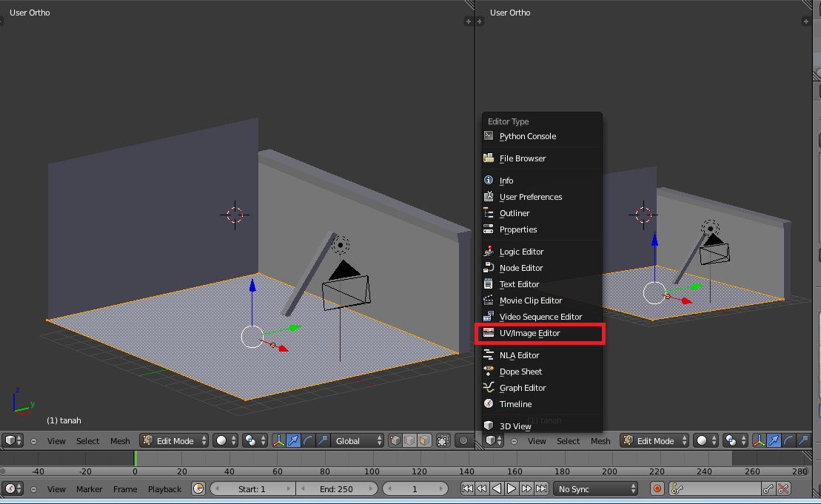Open Global transform orientation dropdown
Screen dimensions: 821x504
(358, 440)
